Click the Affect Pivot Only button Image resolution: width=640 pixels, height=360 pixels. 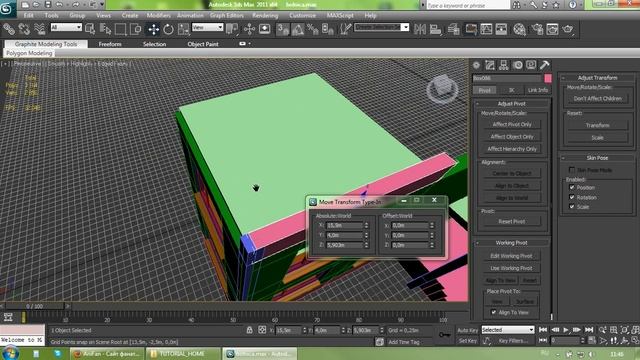tap(512, 124)
